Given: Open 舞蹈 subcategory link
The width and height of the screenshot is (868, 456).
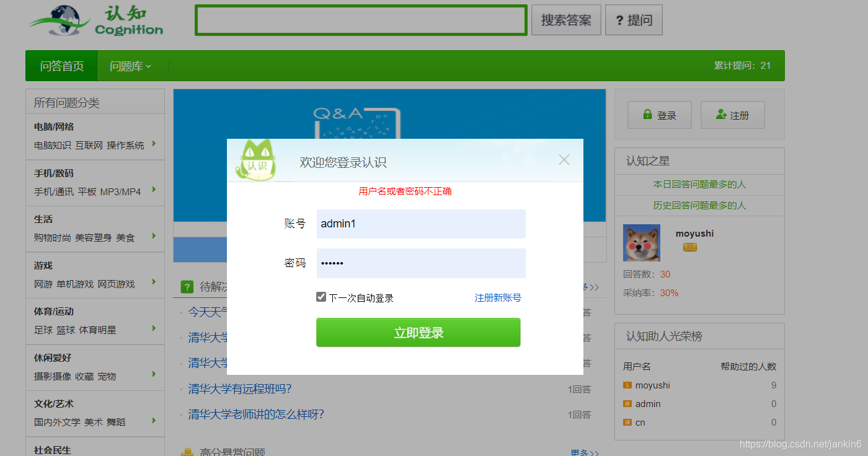Looking at the screenshot, I should click(x=116, y=423).
